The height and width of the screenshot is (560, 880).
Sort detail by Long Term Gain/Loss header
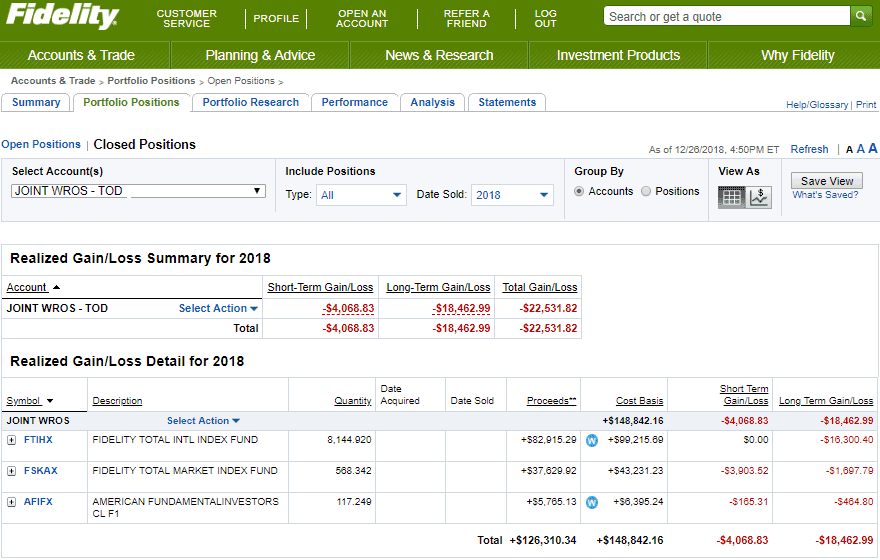[826, 401]
